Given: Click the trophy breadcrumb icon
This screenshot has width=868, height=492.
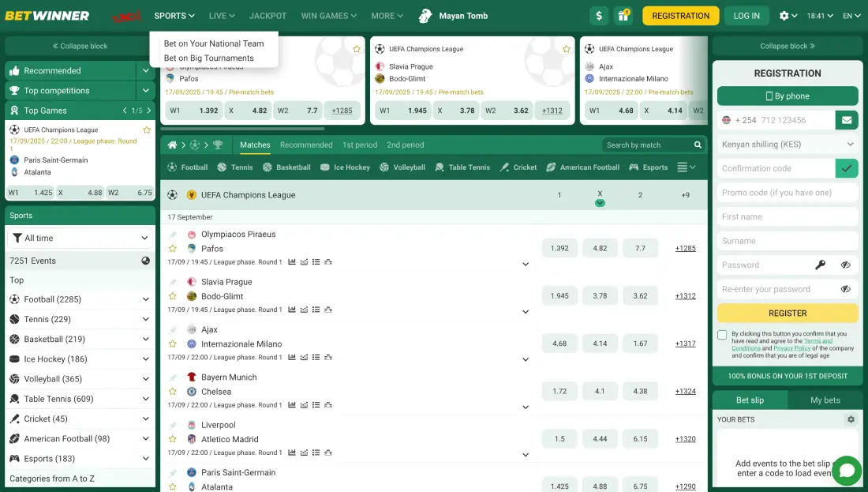Looking at the screenshot, I should point(218,145).
